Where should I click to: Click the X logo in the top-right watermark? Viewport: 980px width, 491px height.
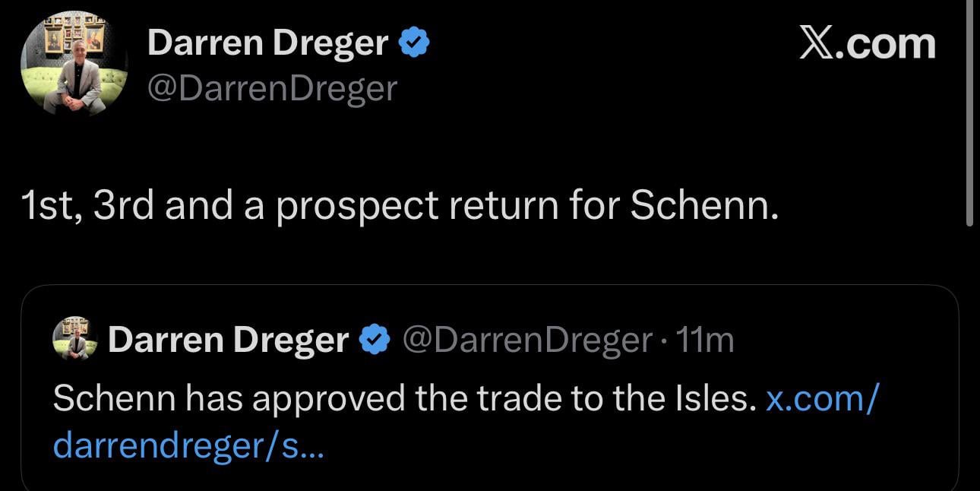click(x=816, y=44)
